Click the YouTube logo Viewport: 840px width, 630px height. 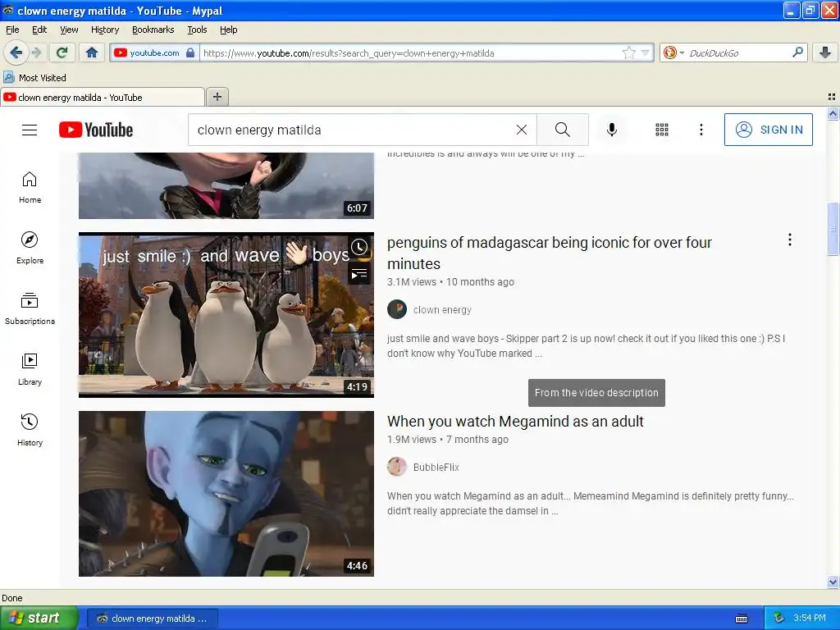pyautogui.click(x=96, y=130)
